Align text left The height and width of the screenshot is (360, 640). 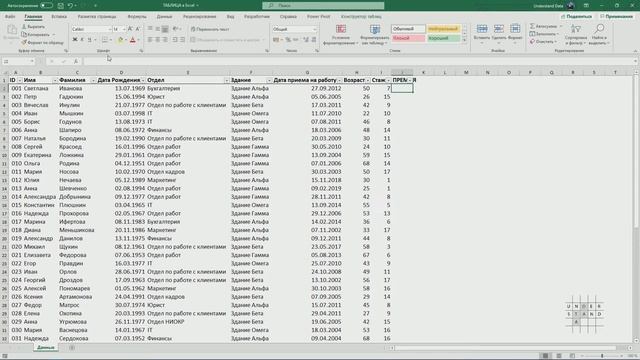click(150, 40)
